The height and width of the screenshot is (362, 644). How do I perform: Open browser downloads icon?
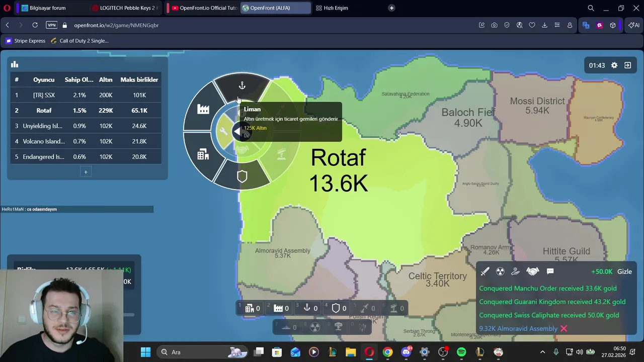click(x=544, y=25)
